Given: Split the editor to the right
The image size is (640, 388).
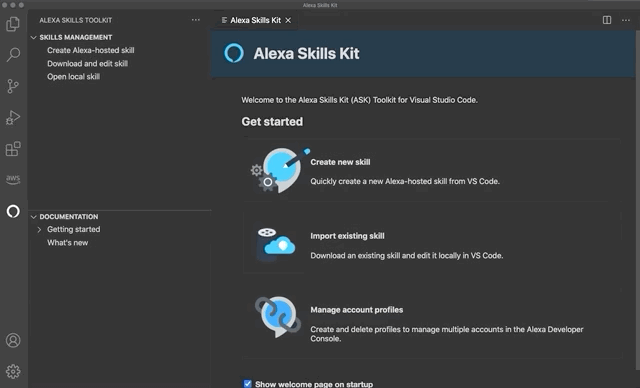Looking at the screenshot, I should pyautogui.click(x=607, y=20).
